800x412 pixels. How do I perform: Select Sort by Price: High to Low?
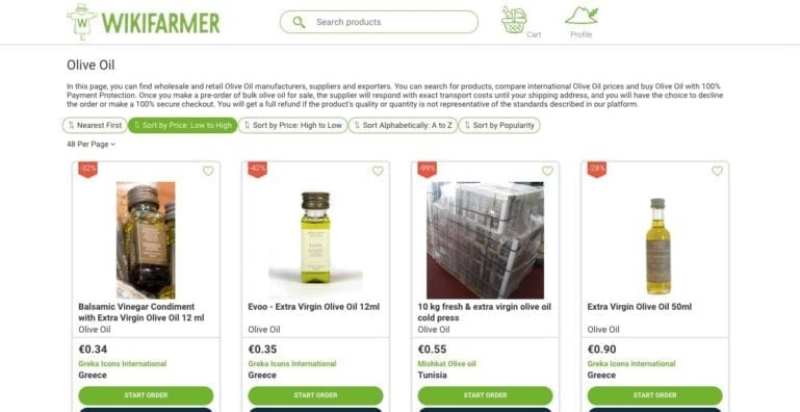pyautogui.click(x=293, y=125)
